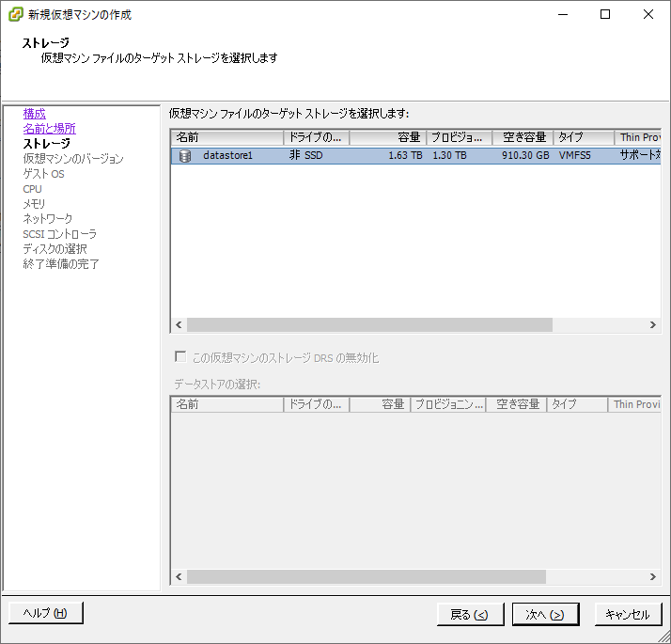The width and height of the screenshot is (671, 644).
Task: Toggle Storage DRS disable checkbox
Action: click(180, 356)
